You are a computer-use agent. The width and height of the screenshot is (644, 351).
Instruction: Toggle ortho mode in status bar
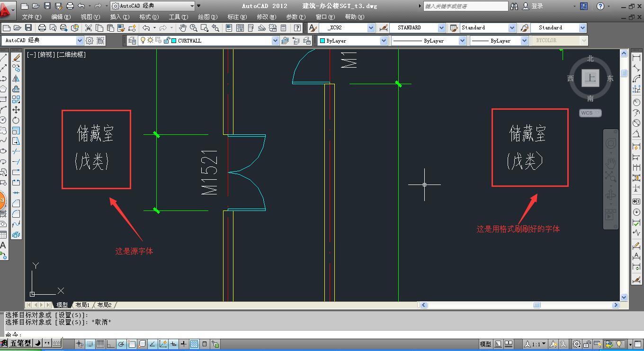(x=111, y=344)
